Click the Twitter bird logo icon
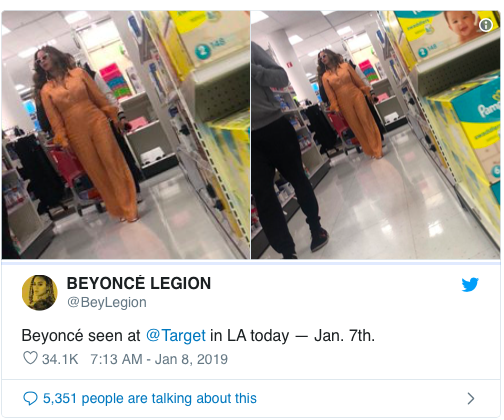The height and width of the screenshot is (420, 504). tap(470, 284)
